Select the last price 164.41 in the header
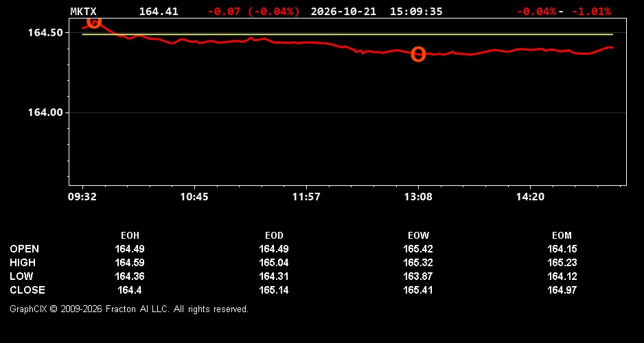 tap(159, 12)
